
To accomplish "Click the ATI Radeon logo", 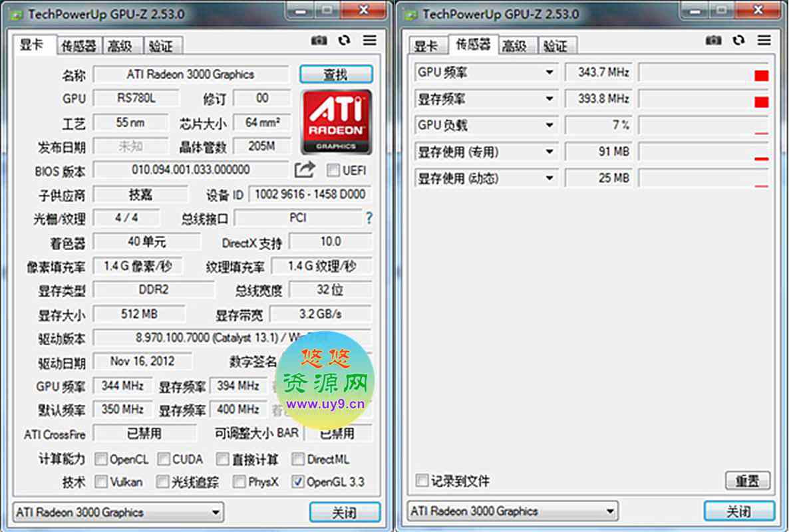I will pyautogui.click(x=337, y=122).
